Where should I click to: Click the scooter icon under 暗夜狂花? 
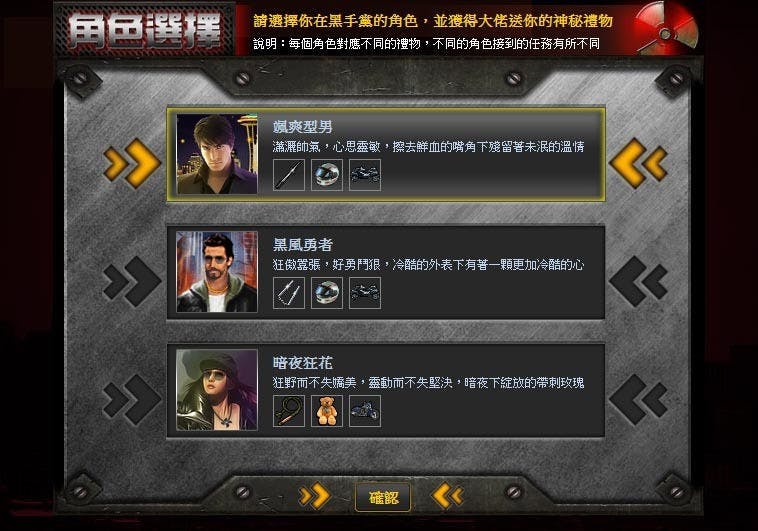[365, 411]
